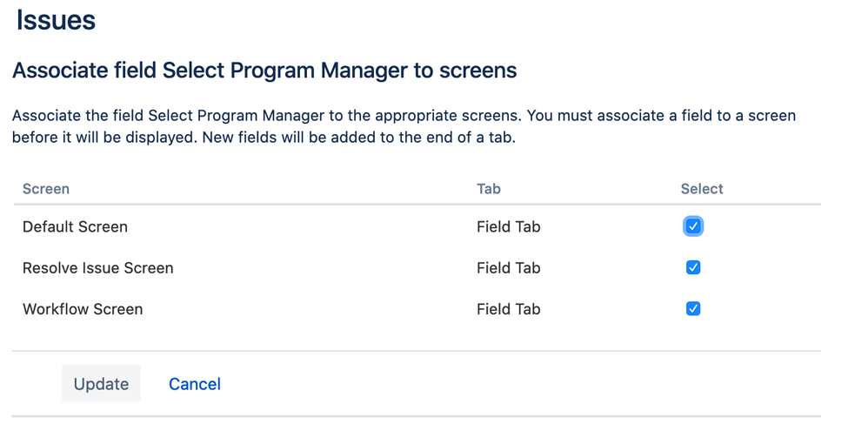Screen dimensions: 868x431
Task: Uncheck the Default Screen checkbox
Action: (693, 226)
